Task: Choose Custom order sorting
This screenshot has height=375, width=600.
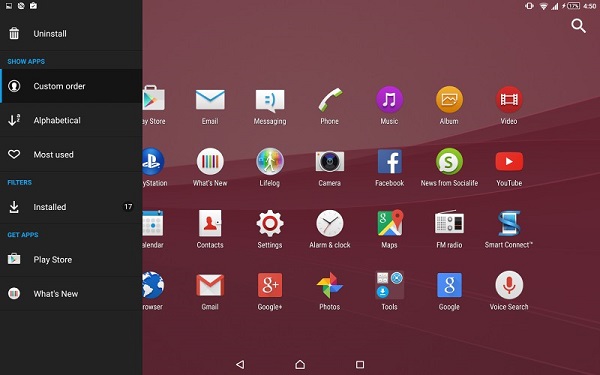Action: [71, 86]
